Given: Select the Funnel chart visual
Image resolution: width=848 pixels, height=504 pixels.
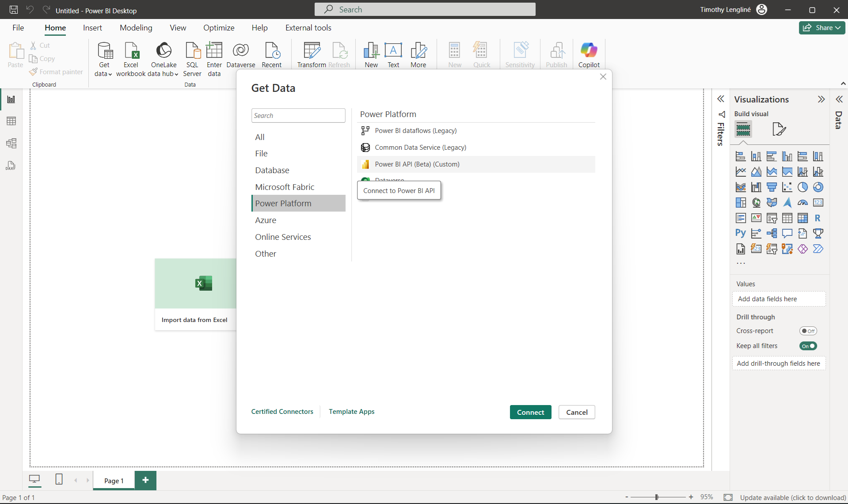Looking at the screenshot, I should (772, 187).
